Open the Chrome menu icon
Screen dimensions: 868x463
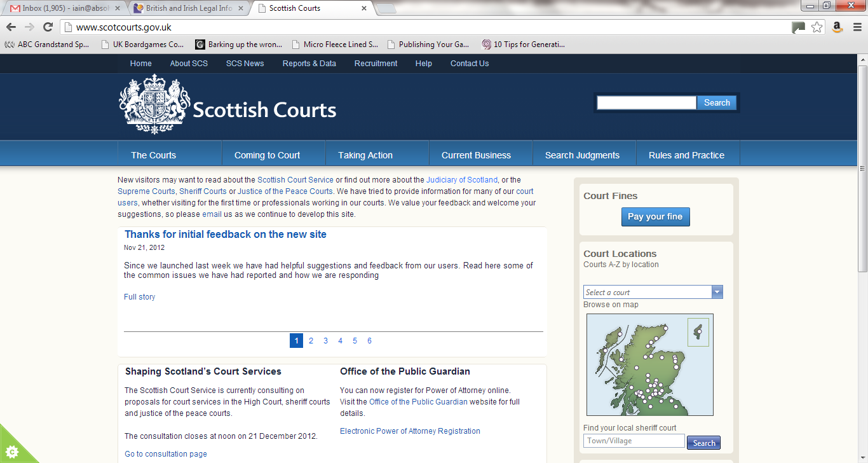click(x=855, y=27)
